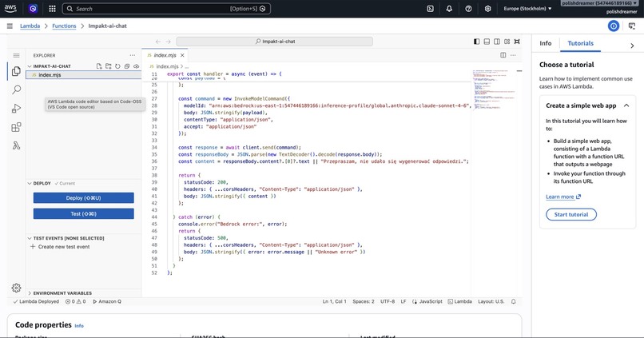The image size is (644, 338).
Task: Open CloudShell from the top bar
Action: point(430,8)
